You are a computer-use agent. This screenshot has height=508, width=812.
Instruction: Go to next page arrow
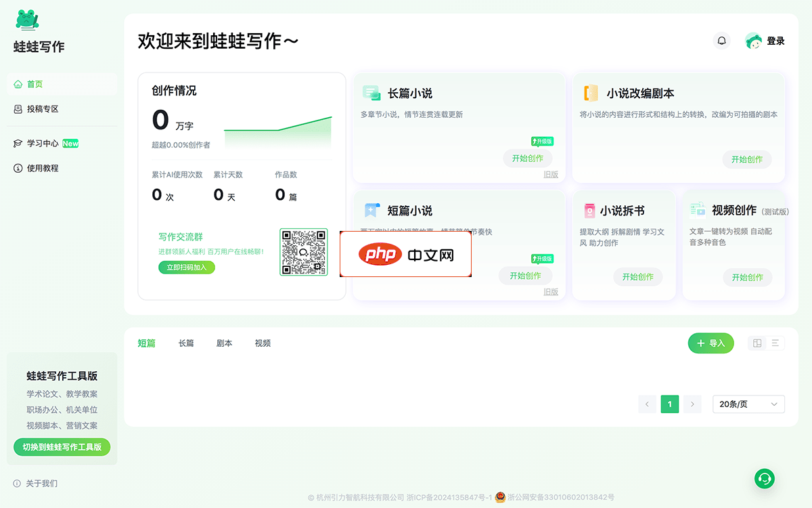692,404
